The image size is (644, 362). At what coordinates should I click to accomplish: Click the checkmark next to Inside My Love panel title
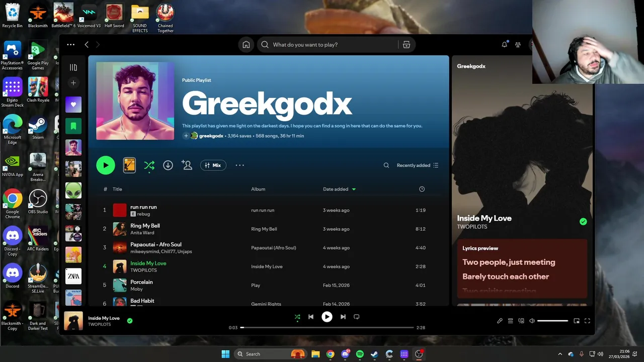(x=583, y=222)
